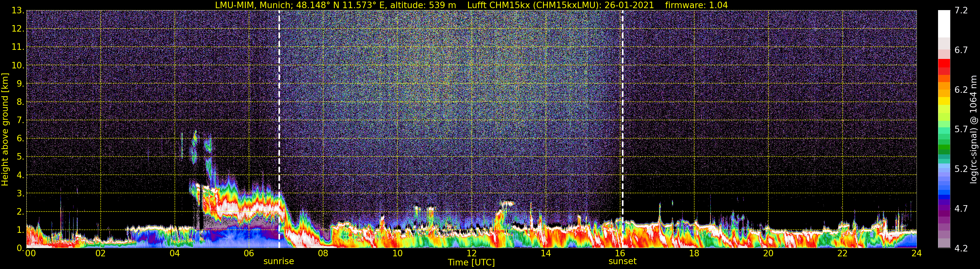This screenshot has width=980, height=269.
Task: Click the colorbar tick value 7.2
Action: click(961, 11)
